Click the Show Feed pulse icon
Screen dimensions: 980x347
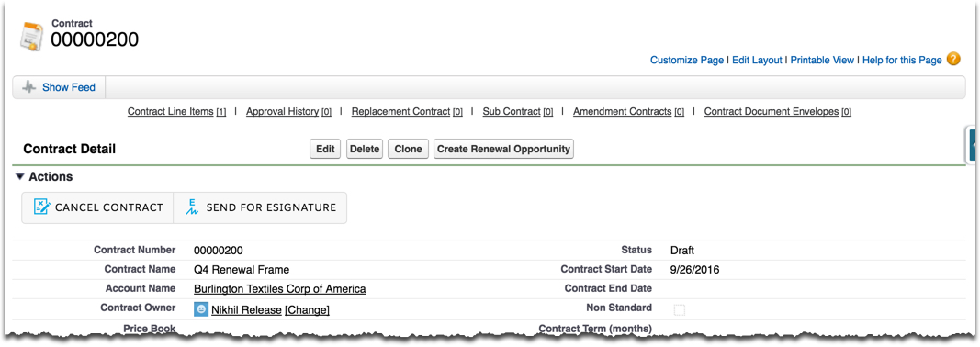(28, 87)
